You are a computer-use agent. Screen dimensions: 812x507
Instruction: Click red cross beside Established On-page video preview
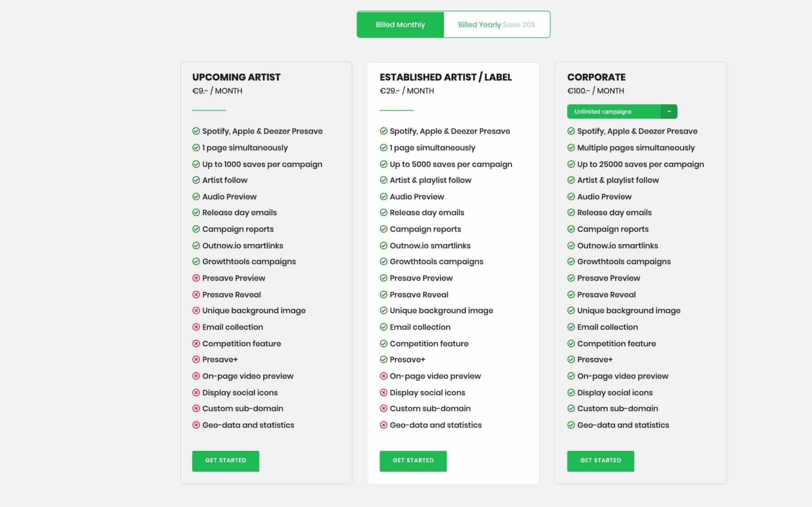[383, 376]
